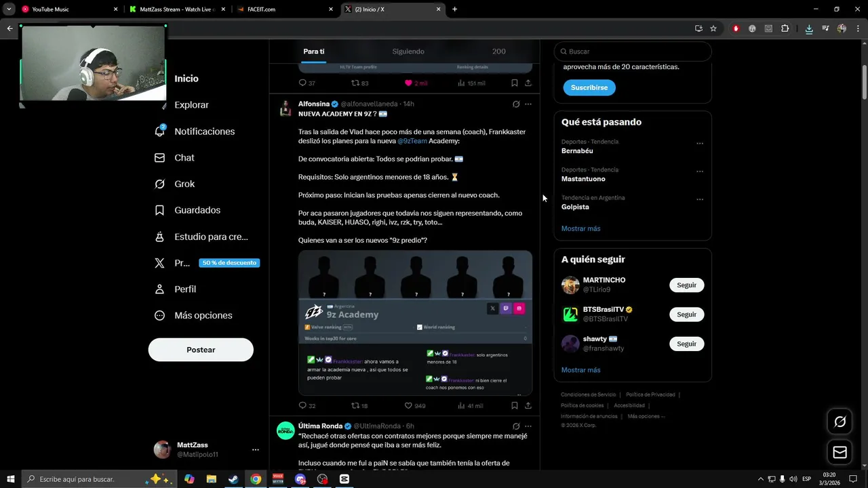Bookmark the top post
This screenshot has height=488, width=868.
tap(514, 83)
